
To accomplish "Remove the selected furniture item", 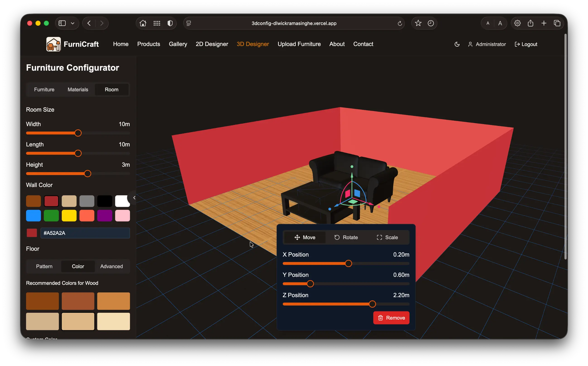I will coord(391,318).
